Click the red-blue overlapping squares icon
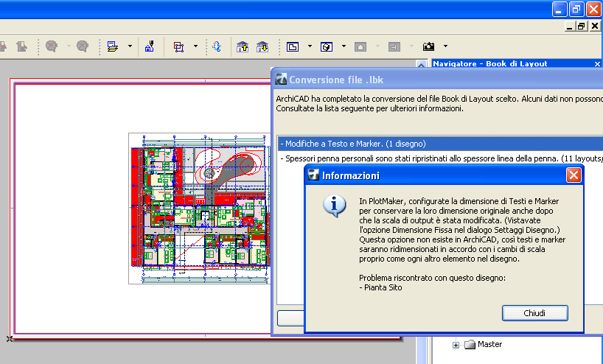Image resolution: width=603 pixels, height=364 pixels. point(178,47)
